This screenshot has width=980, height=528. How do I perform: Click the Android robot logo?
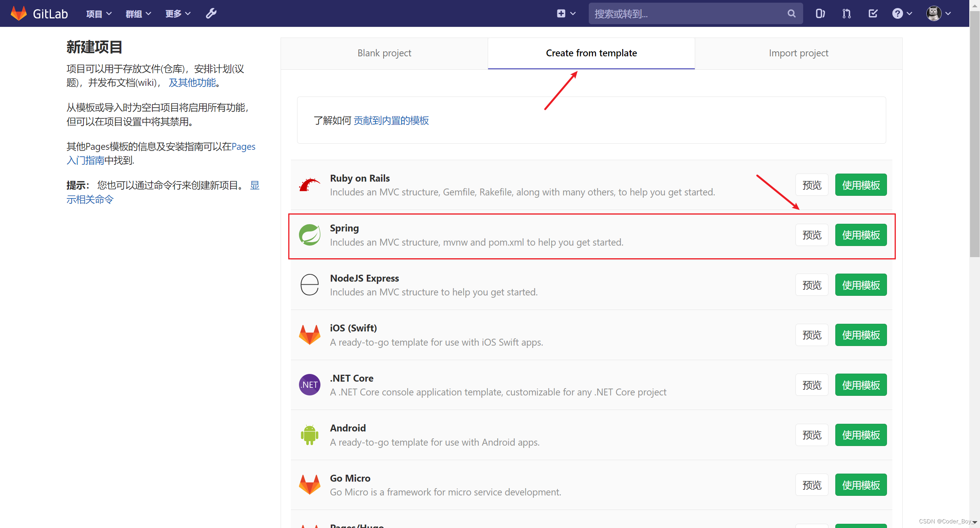pos(309,435)
